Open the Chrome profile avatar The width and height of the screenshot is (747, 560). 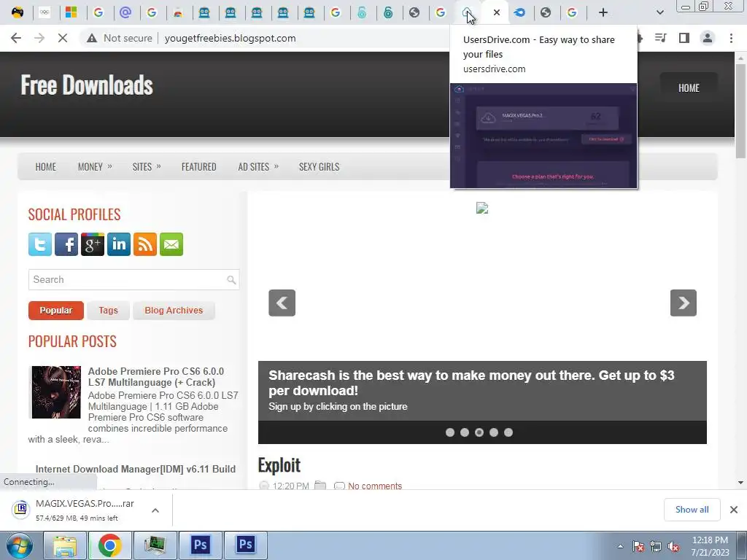708,38
